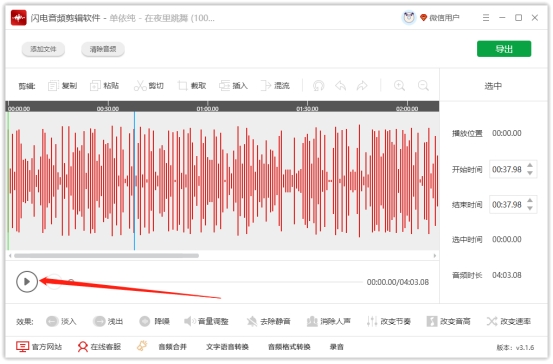Click the time counter 00:00.00/04:03.08
The height and width of the screenshot is (364, 553).
tap(398, 282)
